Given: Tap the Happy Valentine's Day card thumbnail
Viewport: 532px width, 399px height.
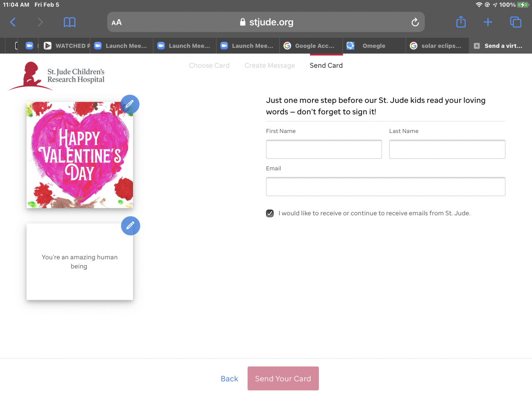Looking at the screenshot, I should coord(80,155).
